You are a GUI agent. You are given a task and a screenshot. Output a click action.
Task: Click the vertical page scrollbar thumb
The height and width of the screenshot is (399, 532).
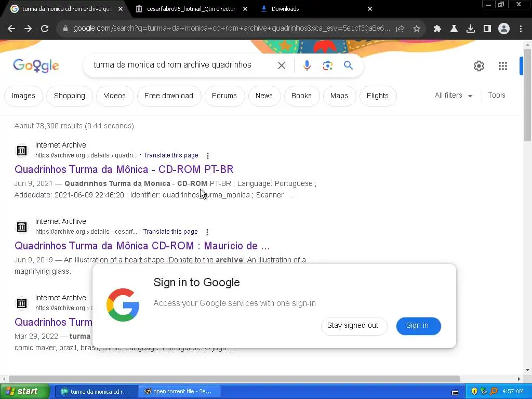[x=527, y=95]
